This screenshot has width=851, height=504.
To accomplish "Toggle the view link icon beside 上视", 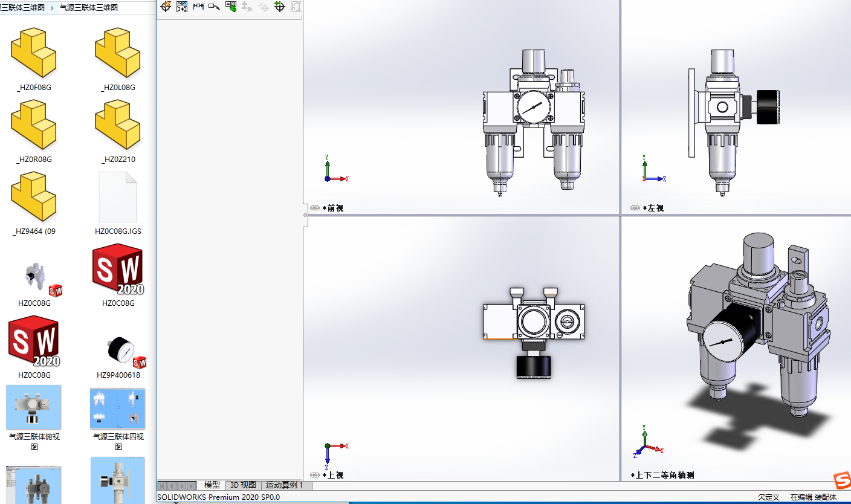I will tap(315, 475).
